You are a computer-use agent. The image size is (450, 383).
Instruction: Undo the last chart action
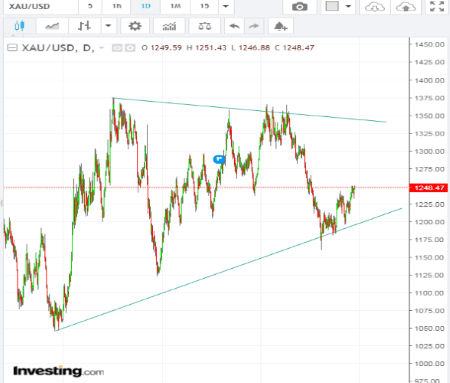click(x=235, y=26)
